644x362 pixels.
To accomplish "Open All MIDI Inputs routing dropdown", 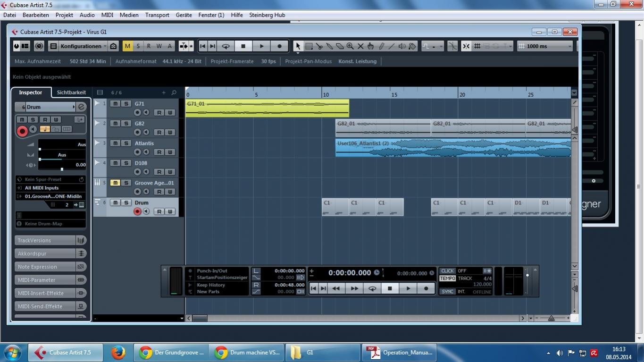I will tap(50, 188).
